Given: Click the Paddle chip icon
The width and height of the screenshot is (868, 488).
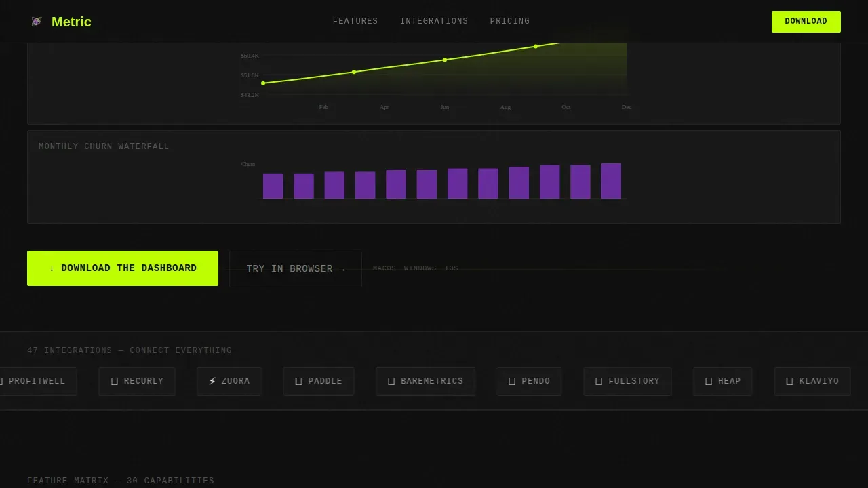Looking at the screenshot, I should pos(299,381).
